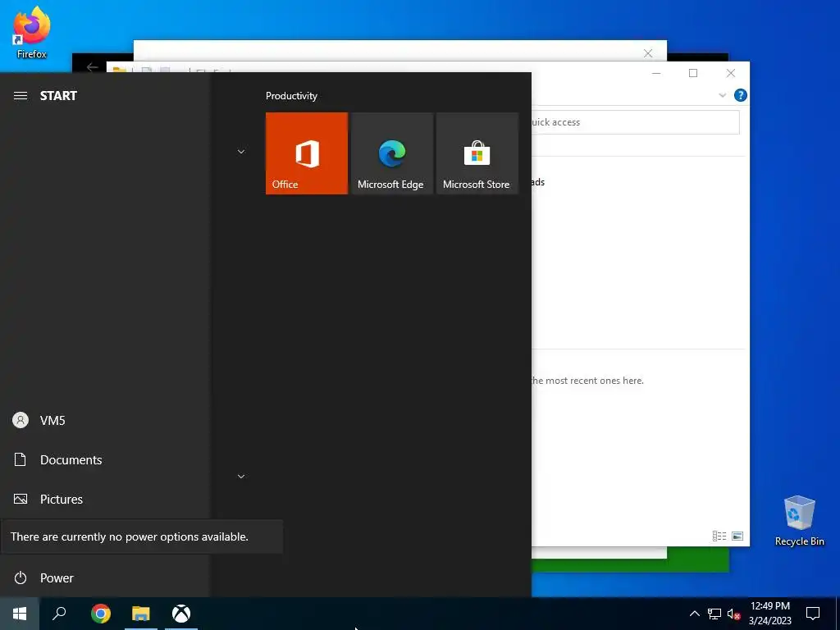This screenshot has height=630, width=840.
Task: Open Pictures from the Start menu
Action: point(104,500)
